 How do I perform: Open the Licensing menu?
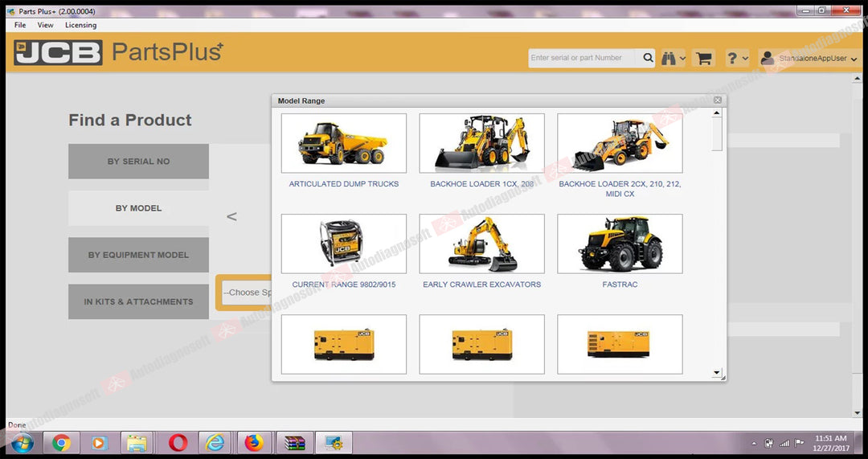(81, 25)
